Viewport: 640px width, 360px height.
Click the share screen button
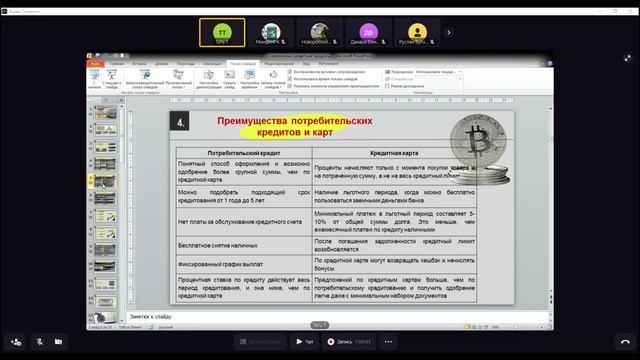(261, 342)
